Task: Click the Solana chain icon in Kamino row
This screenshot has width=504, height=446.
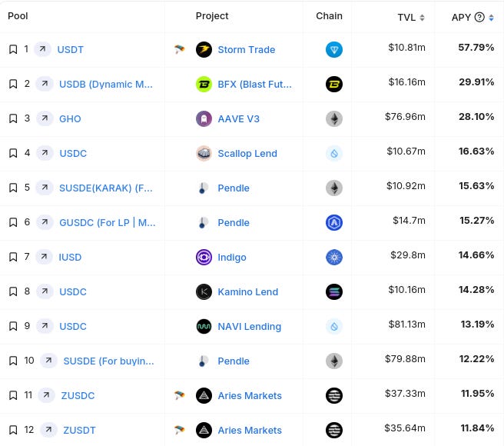Action: coord(334,292)
